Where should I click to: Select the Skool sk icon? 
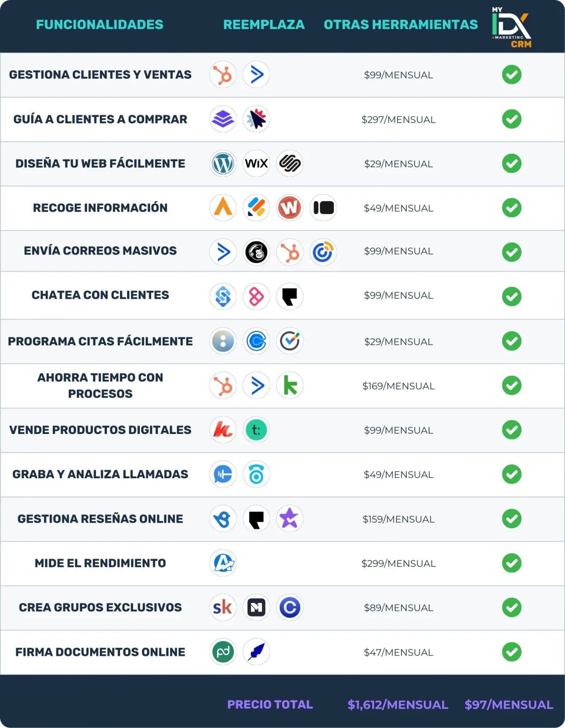(x=223, y=607)
